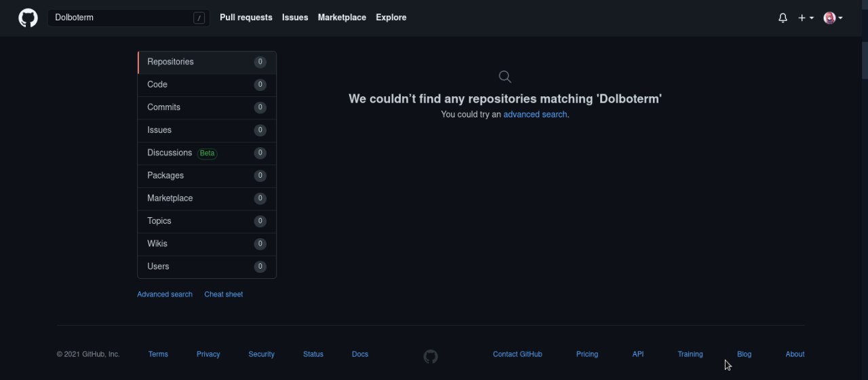Open Advanced search link below sidebar
The height and width of the screenshot is (380, 868).
165,294
